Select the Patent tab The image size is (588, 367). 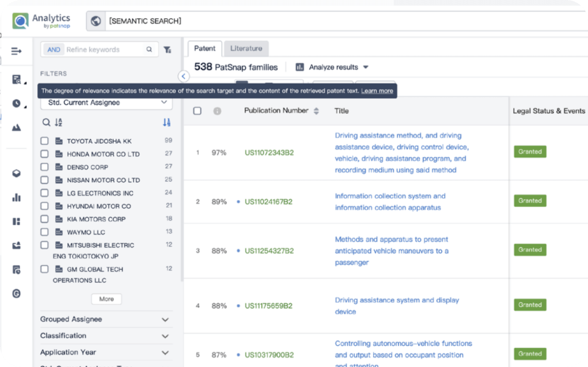point(204,49)
